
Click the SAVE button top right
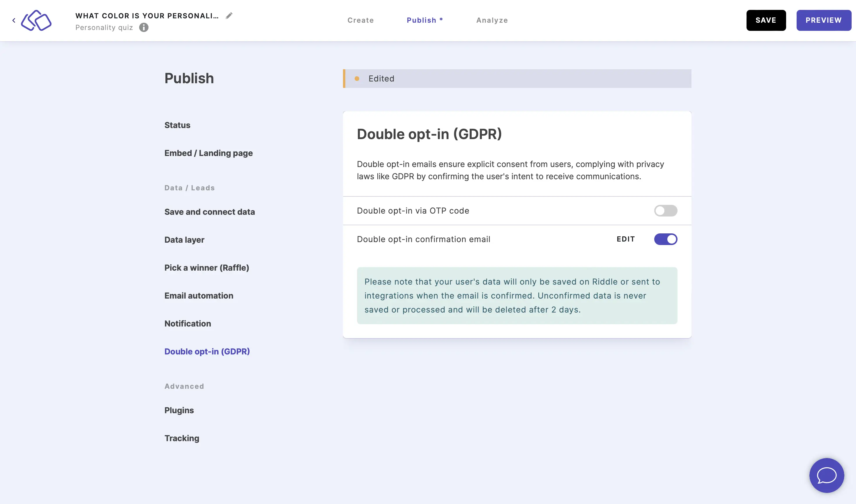766,20
